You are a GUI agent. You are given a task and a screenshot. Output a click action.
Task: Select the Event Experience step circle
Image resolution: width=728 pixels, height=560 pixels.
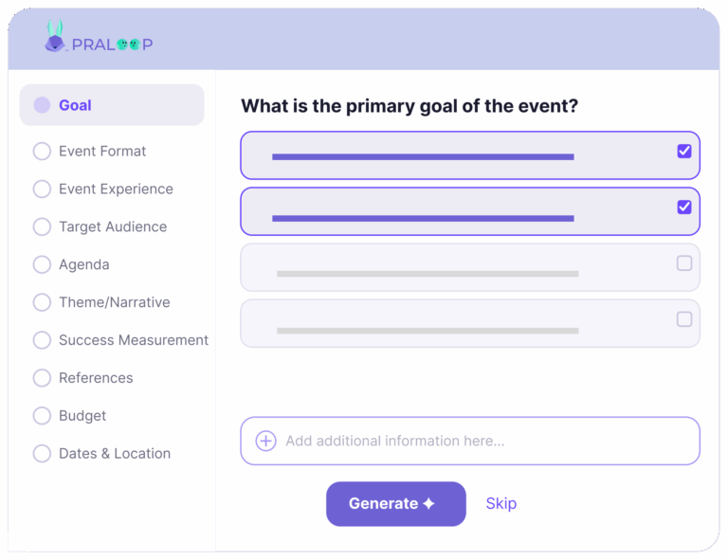[42, 190]
